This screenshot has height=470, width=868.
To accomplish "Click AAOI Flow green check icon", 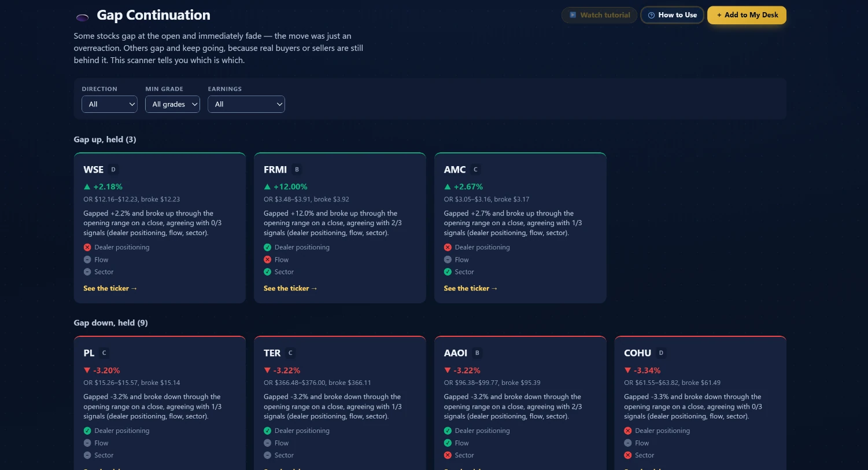I will (448, 443).
